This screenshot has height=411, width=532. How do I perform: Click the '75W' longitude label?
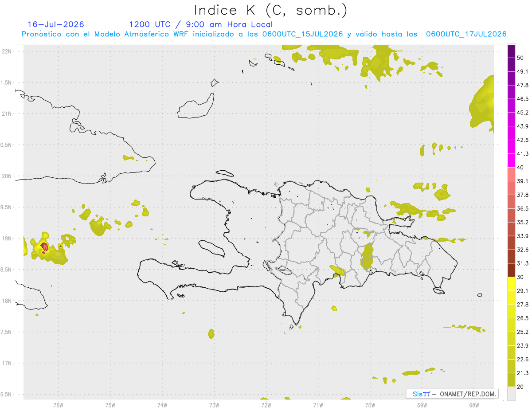[110, 405]
